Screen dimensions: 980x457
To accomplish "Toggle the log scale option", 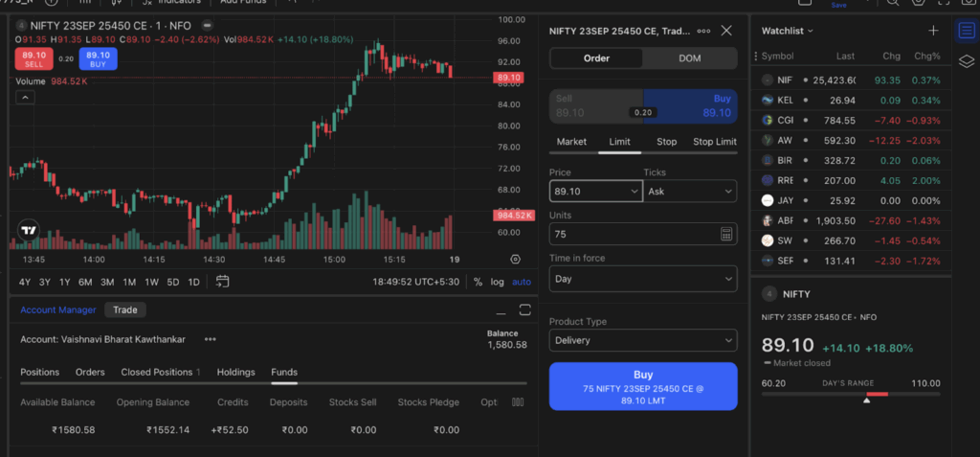I will coord(498,282).
